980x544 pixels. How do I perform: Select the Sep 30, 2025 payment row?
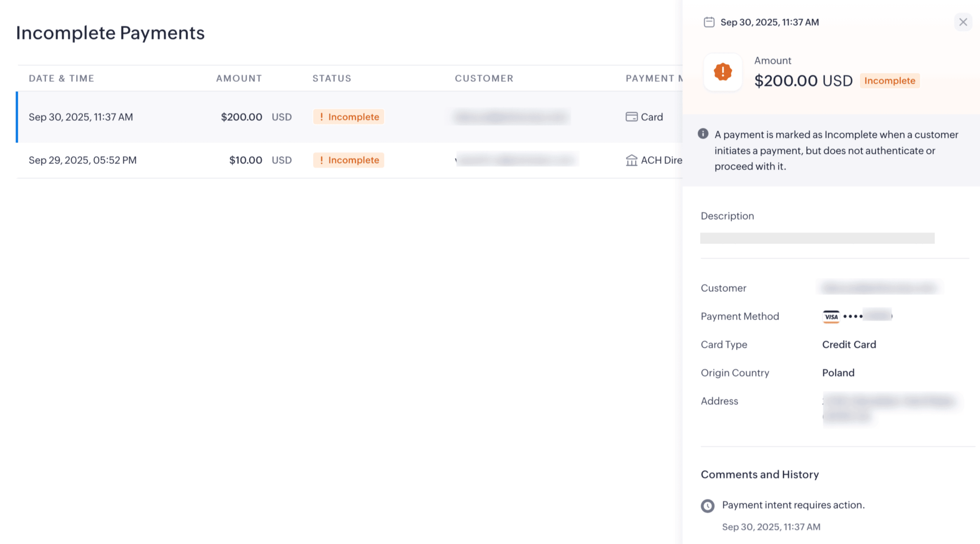[81, 117]
